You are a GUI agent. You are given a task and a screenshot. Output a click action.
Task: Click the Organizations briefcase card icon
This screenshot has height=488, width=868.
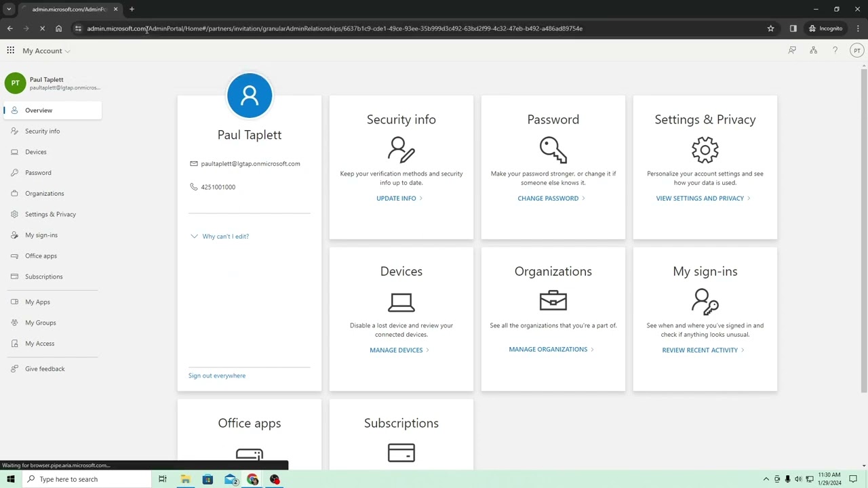[553, 301]
